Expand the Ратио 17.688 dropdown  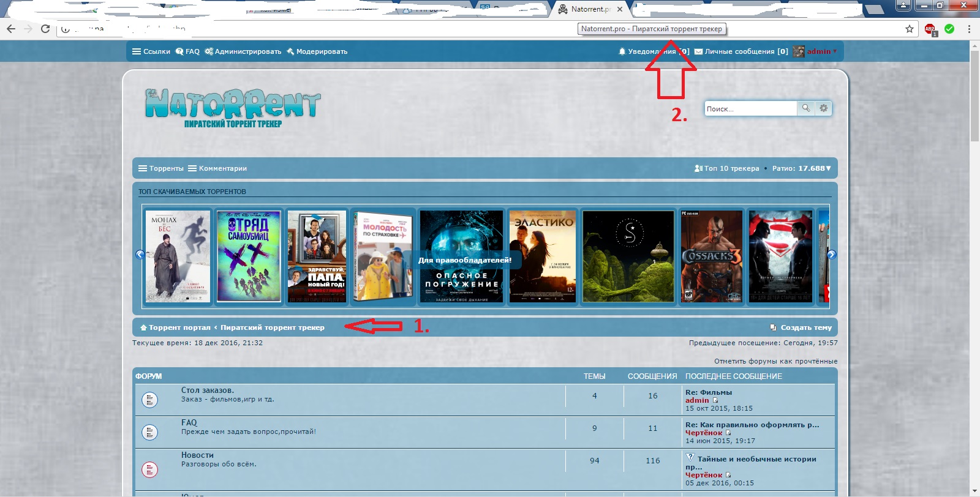[802, 168]
